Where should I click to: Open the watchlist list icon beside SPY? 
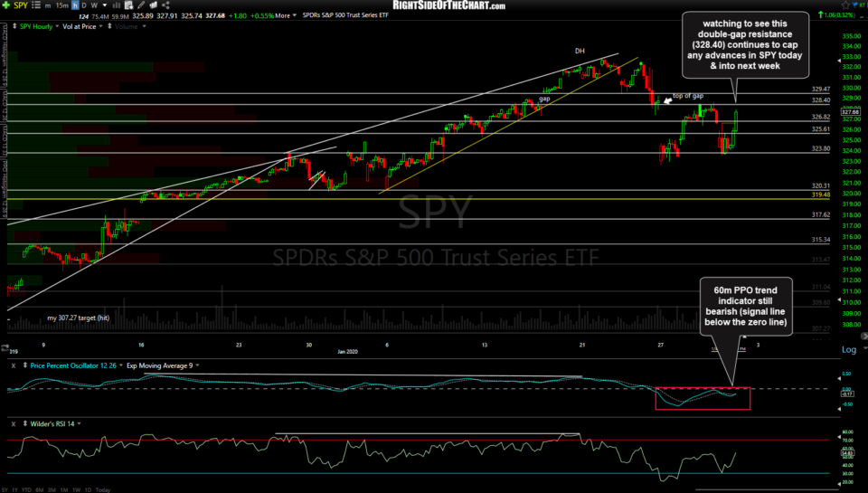click(x=36, y=5)
